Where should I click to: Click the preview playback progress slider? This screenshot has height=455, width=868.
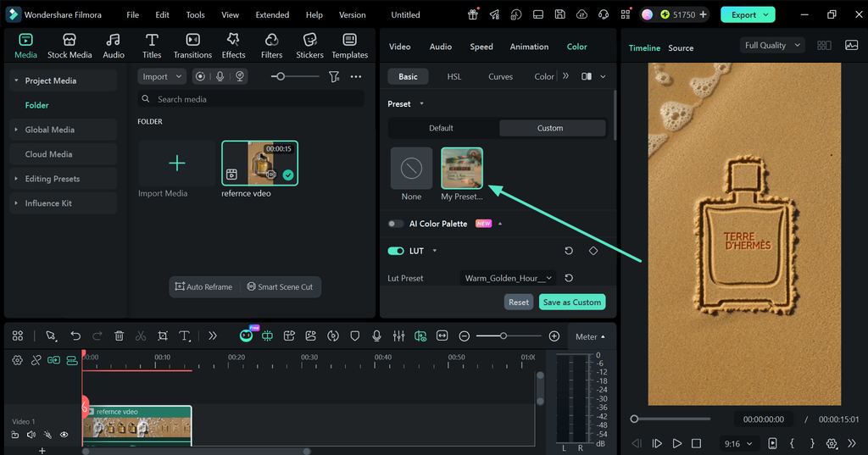click(671, 419)
